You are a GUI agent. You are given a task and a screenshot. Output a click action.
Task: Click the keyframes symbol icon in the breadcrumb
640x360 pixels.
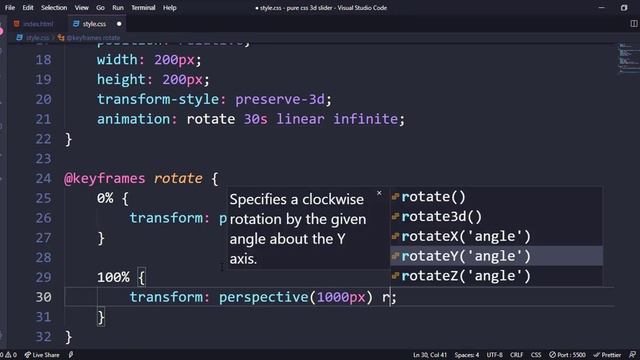click(x=61, y=38)
